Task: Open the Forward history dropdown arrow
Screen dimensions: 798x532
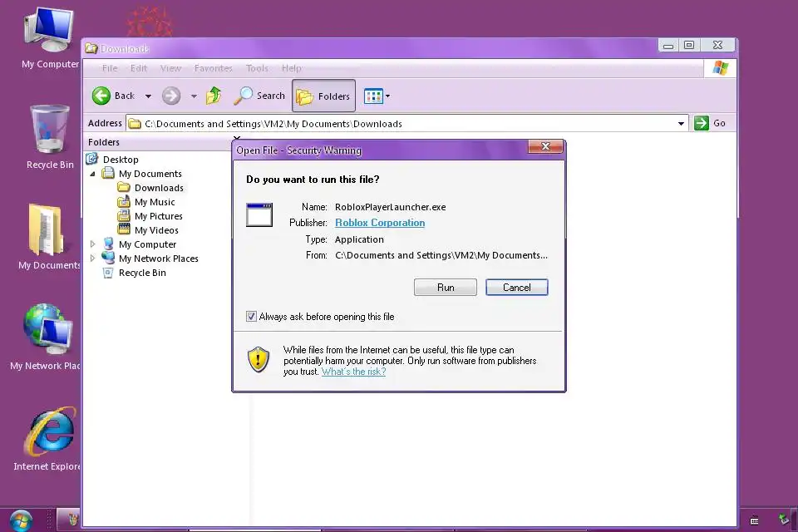Action: 194,96
